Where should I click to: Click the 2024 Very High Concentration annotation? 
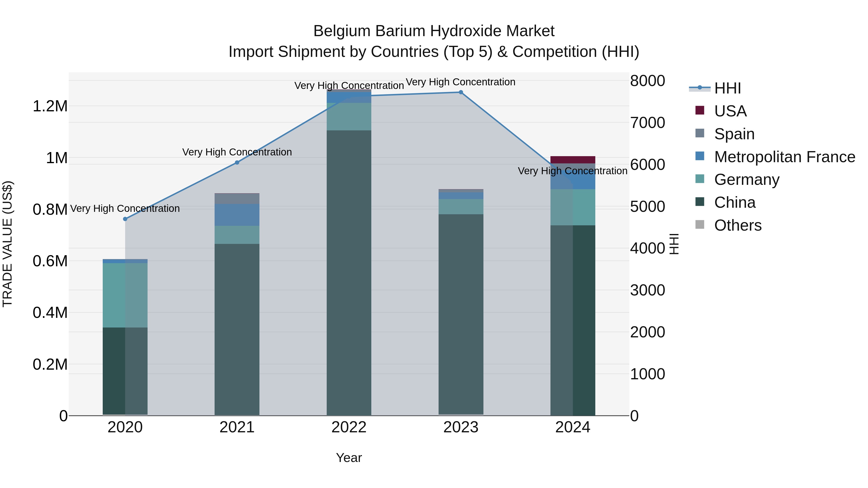[x=572, y=171]
